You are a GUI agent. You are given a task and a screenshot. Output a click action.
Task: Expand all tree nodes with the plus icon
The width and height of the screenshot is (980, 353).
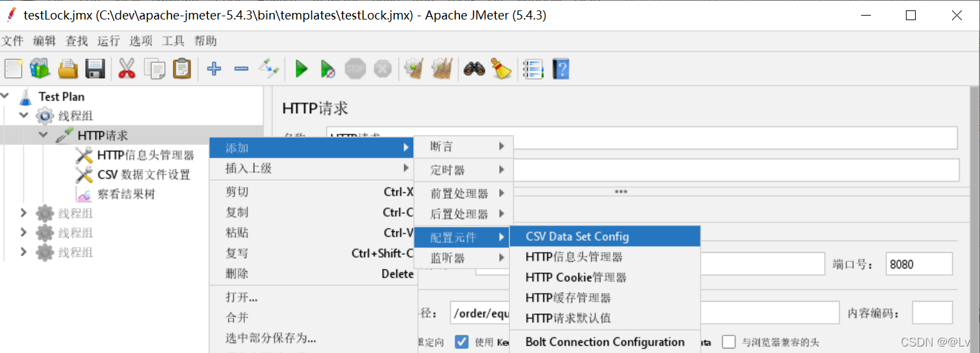point(214,68)
